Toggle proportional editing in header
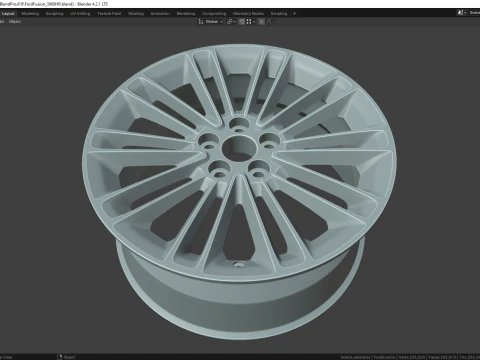 (x=262, y=22)
